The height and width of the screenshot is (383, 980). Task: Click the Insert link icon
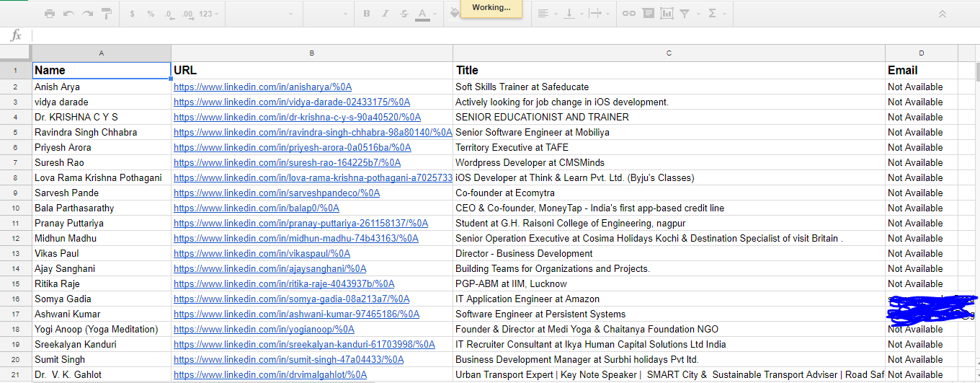[x=629, y=14]
